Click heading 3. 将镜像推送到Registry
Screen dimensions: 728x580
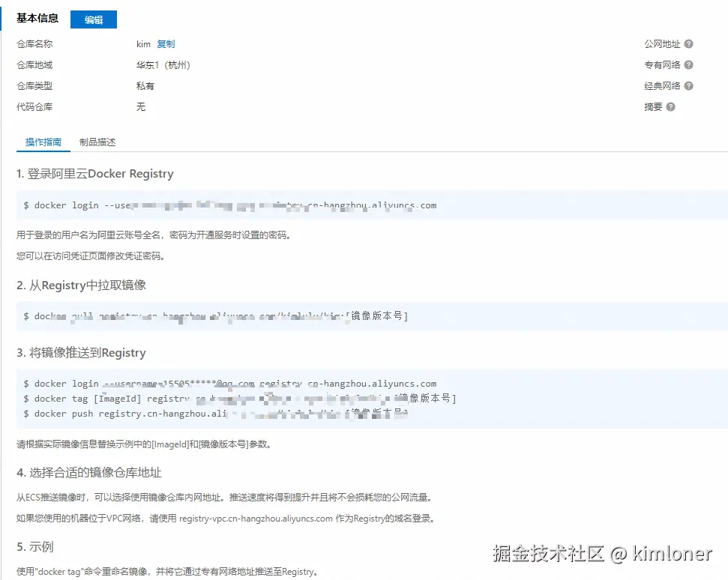tap(81, 353)
